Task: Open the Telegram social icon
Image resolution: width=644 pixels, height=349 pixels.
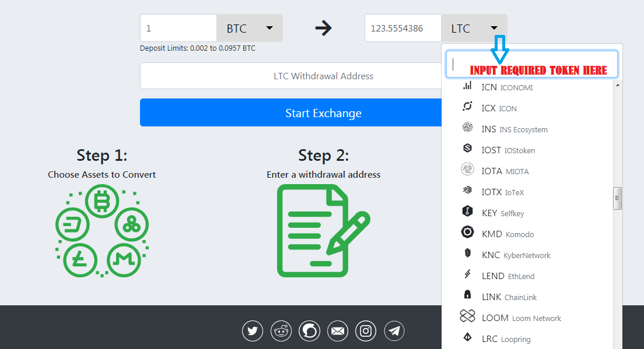Action: pos(394,330)
